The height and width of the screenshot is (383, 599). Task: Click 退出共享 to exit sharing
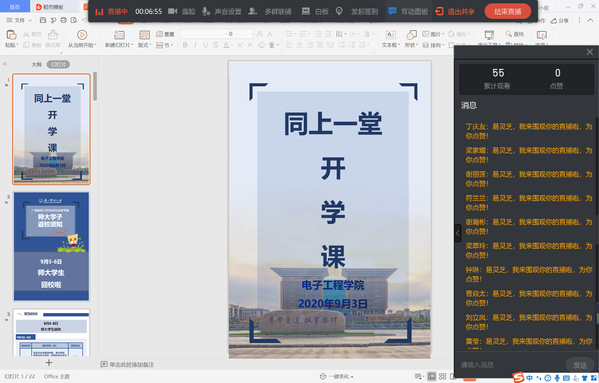[x=455, y=11]
